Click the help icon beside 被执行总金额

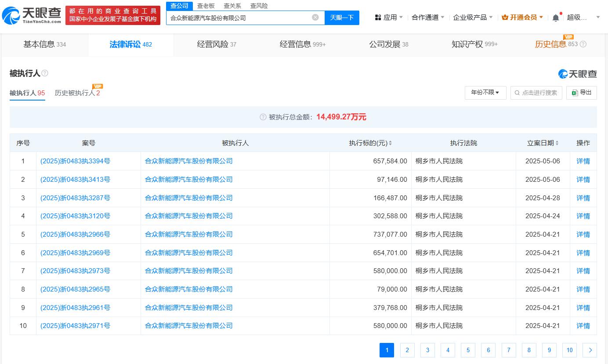point(263,117)
